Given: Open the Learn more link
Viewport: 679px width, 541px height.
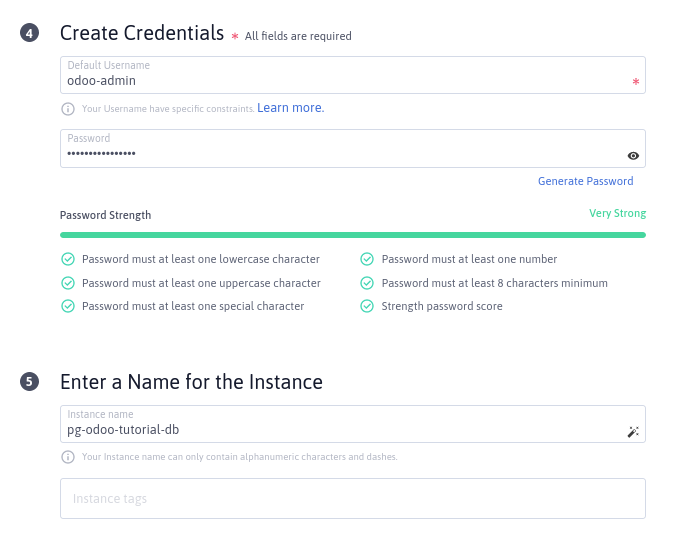Looking at the screenshot, I should click(x=290, y=108).
